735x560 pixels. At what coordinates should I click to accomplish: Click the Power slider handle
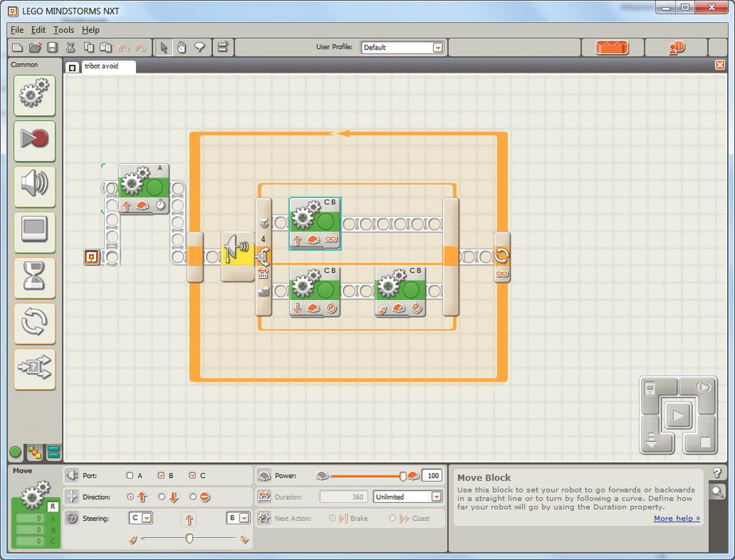pos(403,475)
